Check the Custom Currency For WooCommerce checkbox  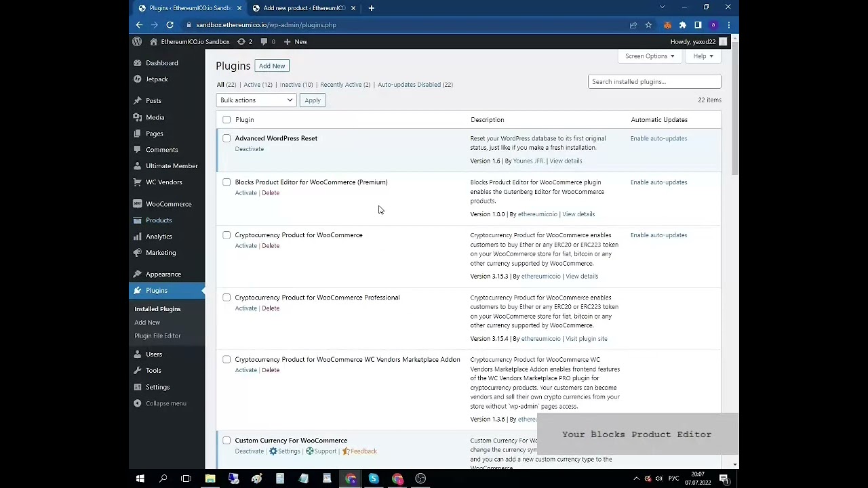(x=226, y=441)
